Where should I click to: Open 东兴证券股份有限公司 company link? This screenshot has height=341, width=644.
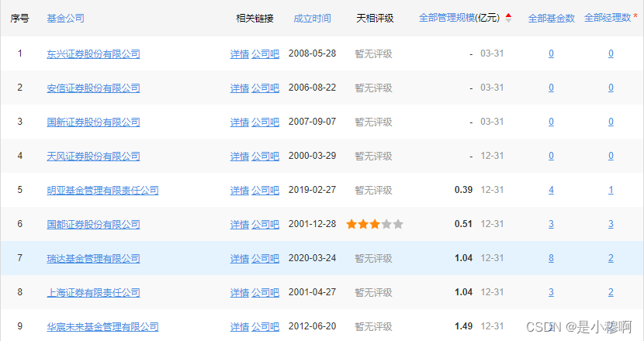(x=93, y=53)
